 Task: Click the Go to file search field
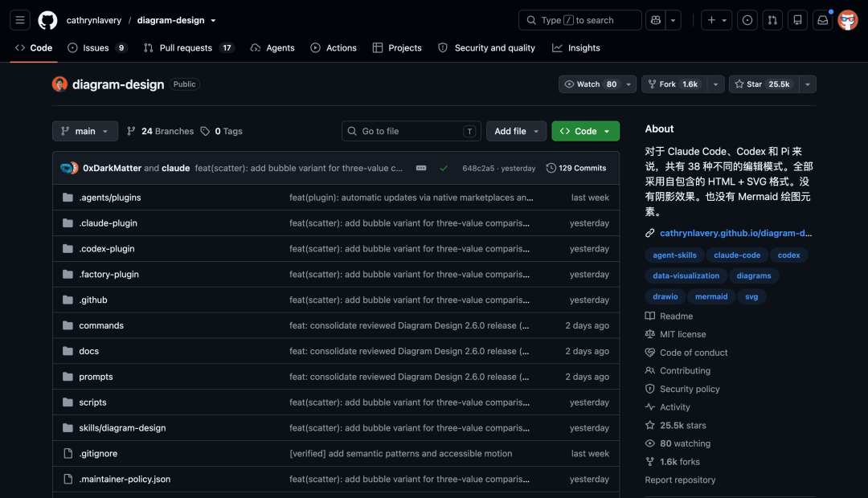click(x=411, y=131)
